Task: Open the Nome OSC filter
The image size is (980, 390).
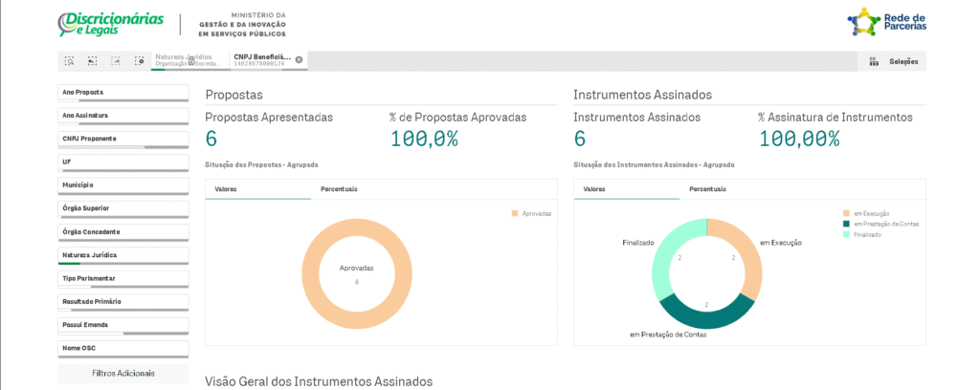Action: pos(122,348)
